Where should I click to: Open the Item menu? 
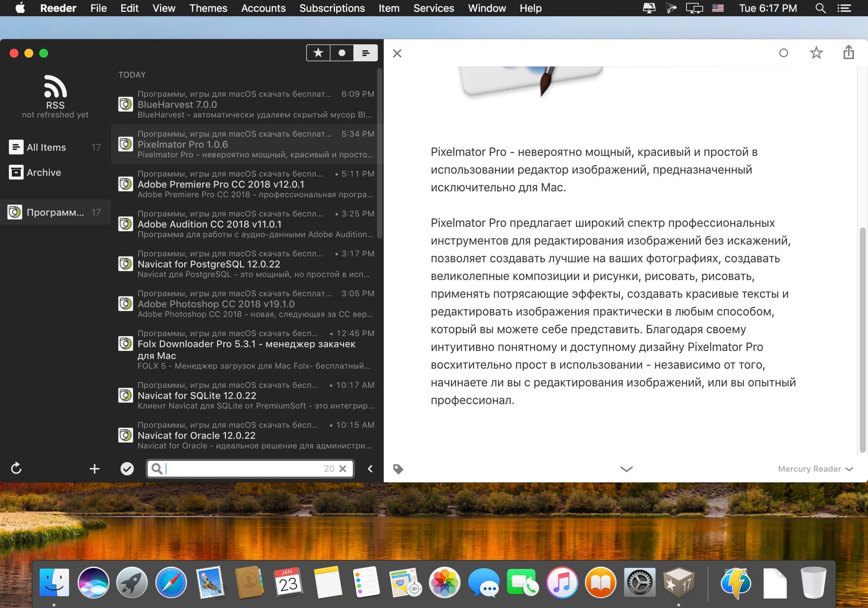coord(389,8)
